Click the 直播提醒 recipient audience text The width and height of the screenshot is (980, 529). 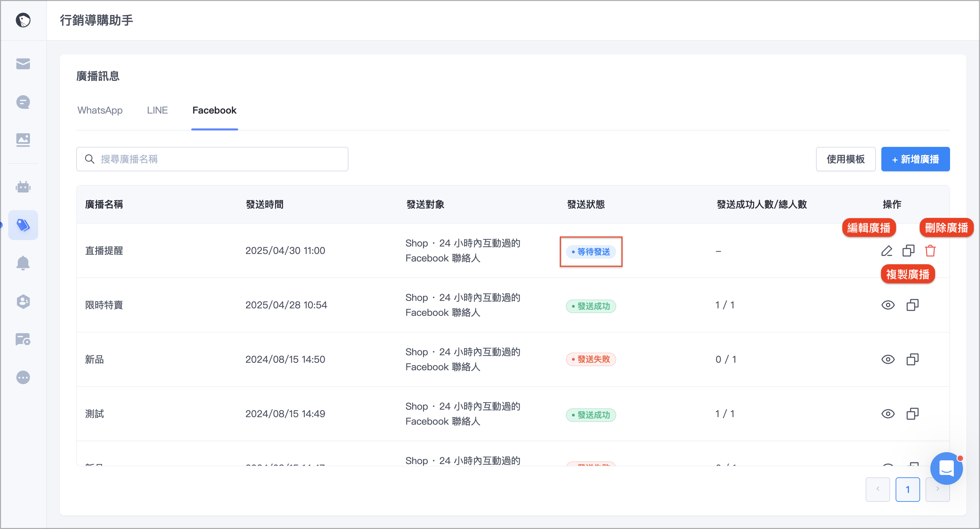click(x=463, y=251)
